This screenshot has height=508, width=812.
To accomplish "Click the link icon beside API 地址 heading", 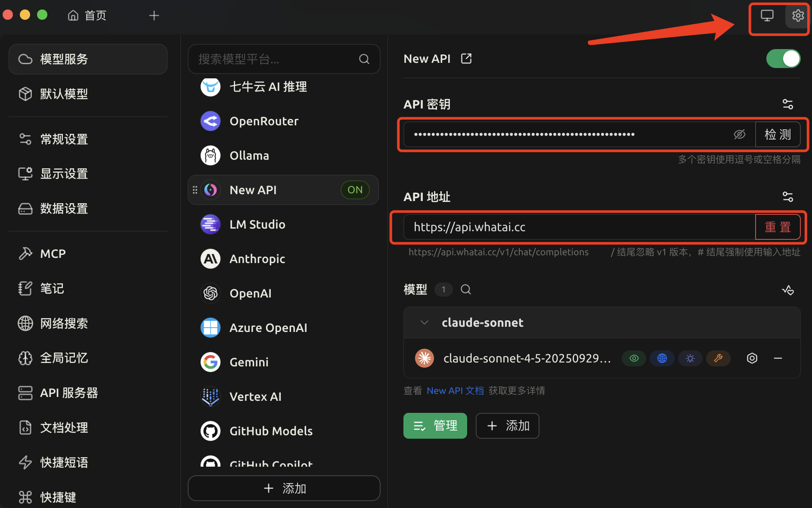I will point(788,197).
